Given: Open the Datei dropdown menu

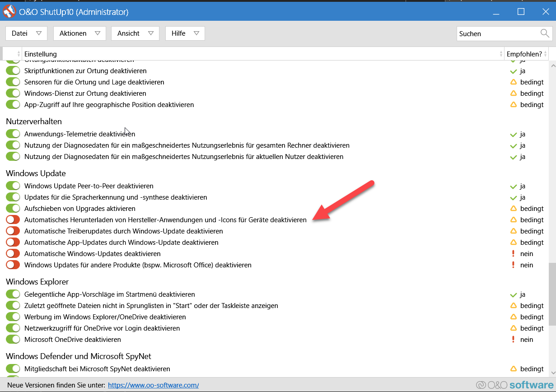Looking at the screenshot, I should tap(26, 33).
